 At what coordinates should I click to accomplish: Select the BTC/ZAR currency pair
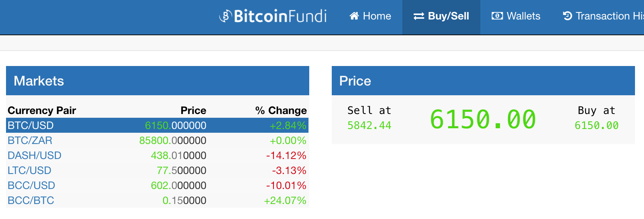(30, 140)
